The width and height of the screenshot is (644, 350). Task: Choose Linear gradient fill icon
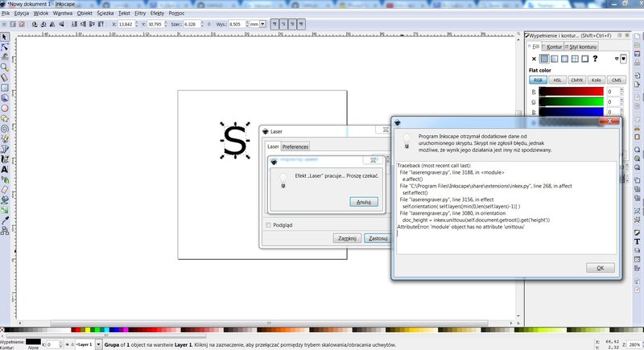point(555,59)
